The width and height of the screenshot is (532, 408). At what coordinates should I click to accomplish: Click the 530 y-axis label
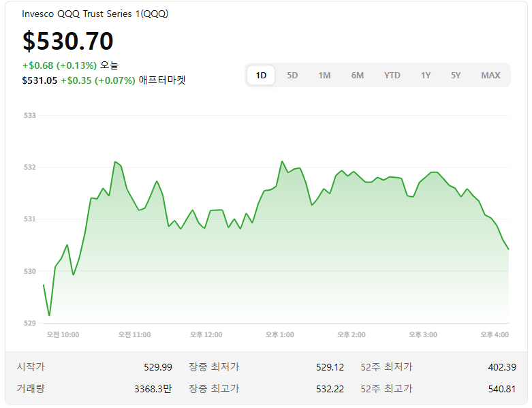[x=29, y=271]
